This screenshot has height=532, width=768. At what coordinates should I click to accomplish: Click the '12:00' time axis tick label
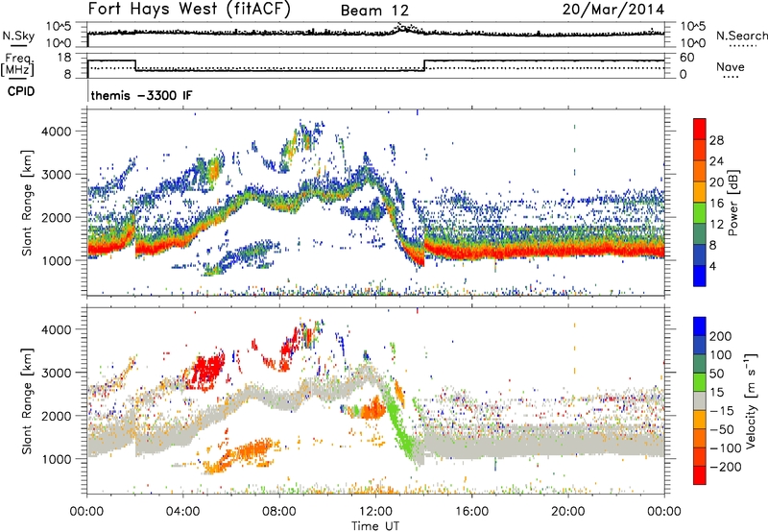(375, 512)
